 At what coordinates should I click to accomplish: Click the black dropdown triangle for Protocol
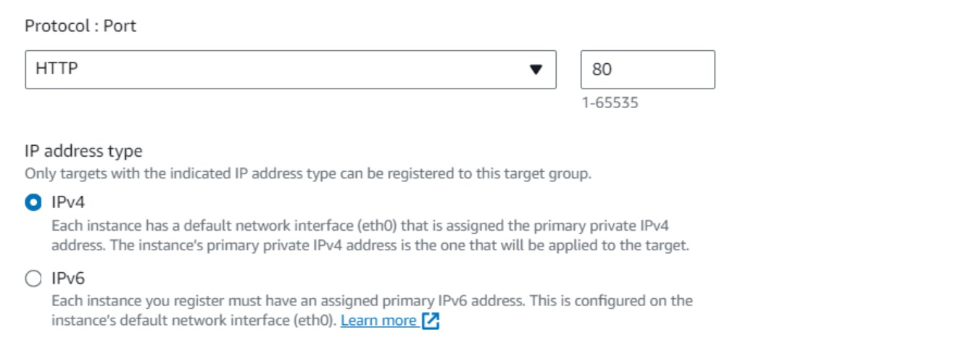point(536,70)
